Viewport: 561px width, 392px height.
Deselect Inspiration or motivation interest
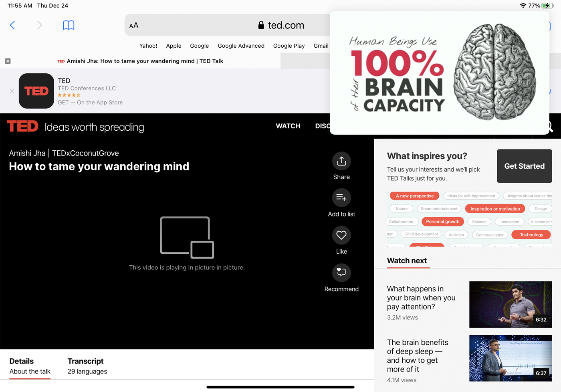coord(495,209)
